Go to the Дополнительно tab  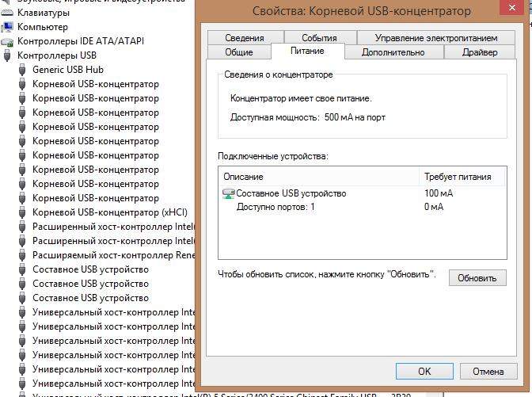(x=393, y=52)
